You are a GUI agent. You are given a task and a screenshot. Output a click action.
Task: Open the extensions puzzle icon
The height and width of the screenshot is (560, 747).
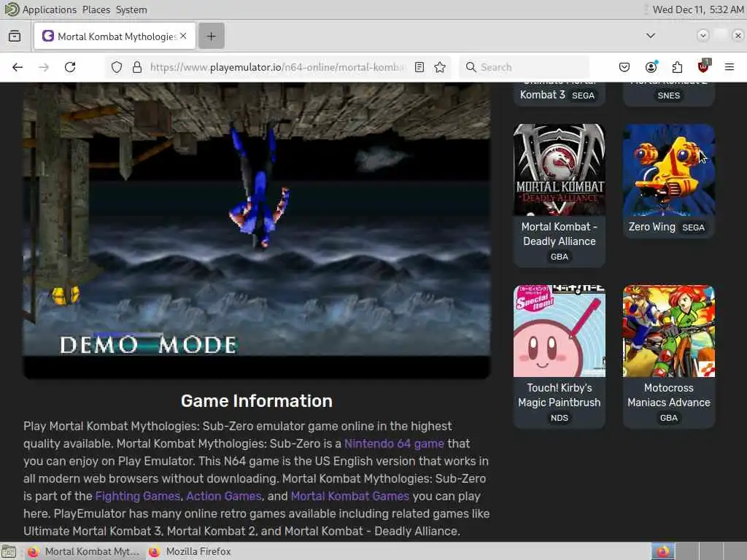click(x=677, y=67)
